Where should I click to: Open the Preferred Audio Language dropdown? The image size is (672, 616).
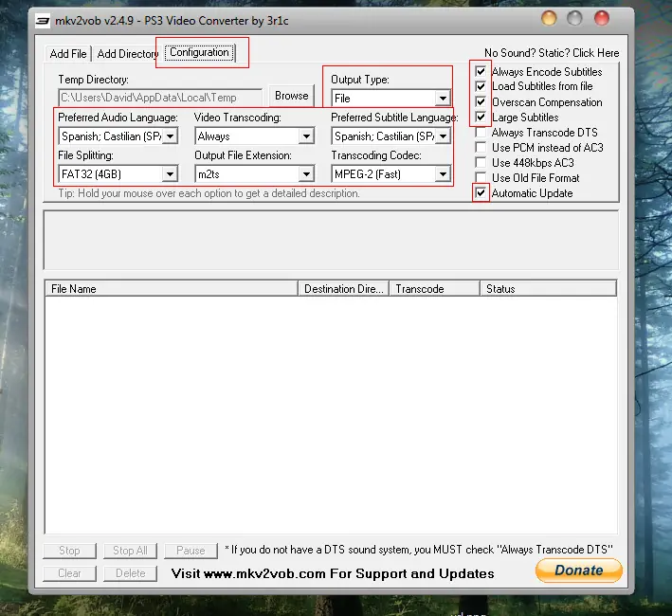[118, 136]
